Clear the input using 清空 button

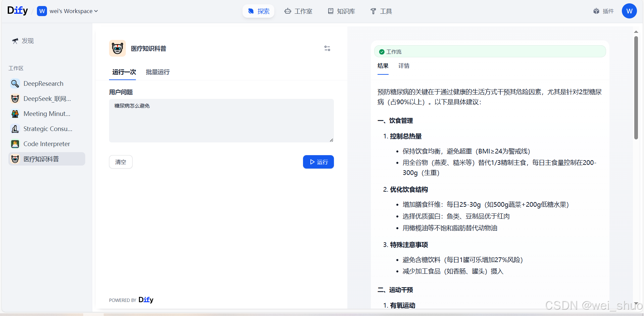click(x=120, y=162)
